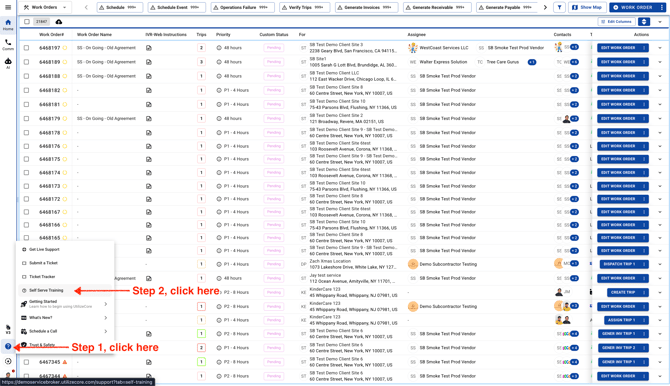Show next tabs with right chevron
The height and width of the screenshot is (386, 670).
coord(545,7)
